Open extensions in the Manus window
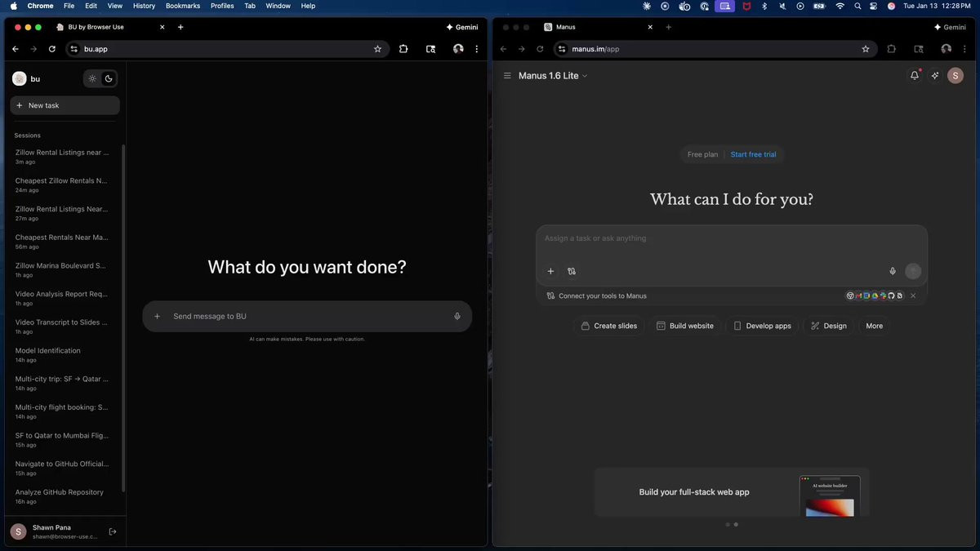Screen dimensions: 980x551 click(x=891, y=49)
